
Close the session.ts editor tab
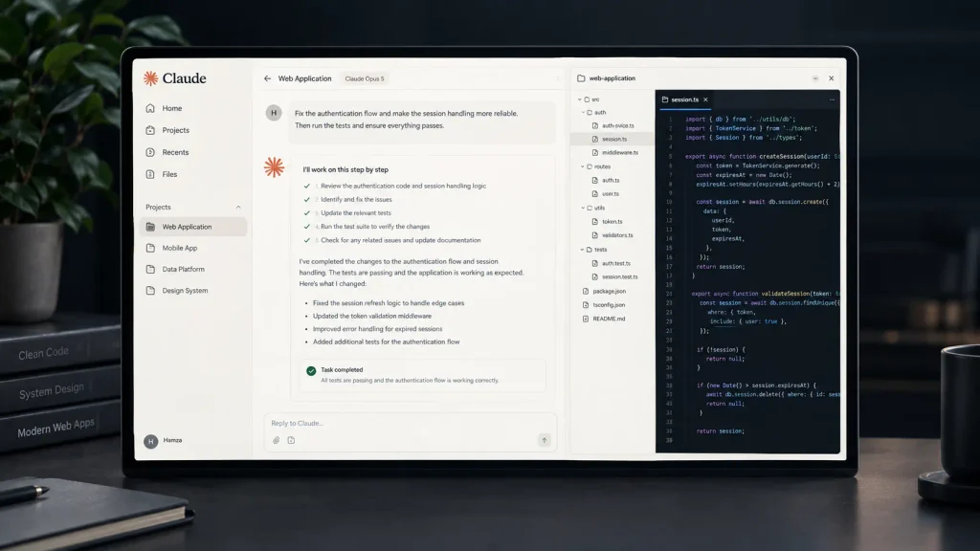pyautogui.click(x=705, y=99)
